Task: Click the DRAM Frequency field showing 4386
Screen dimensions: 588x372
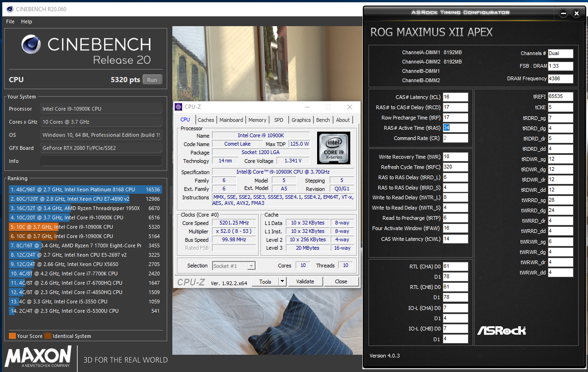Action: click(560, 78)
